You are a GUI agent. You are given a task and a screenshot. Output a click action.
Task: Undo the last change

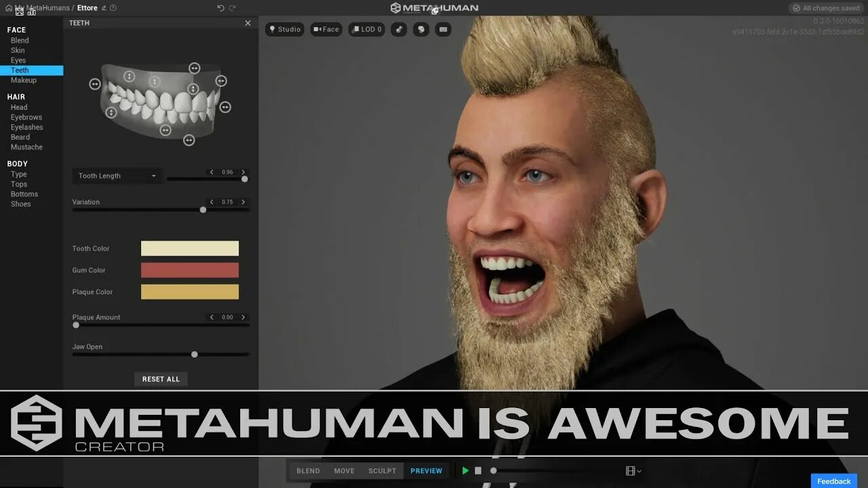(220, 8)
